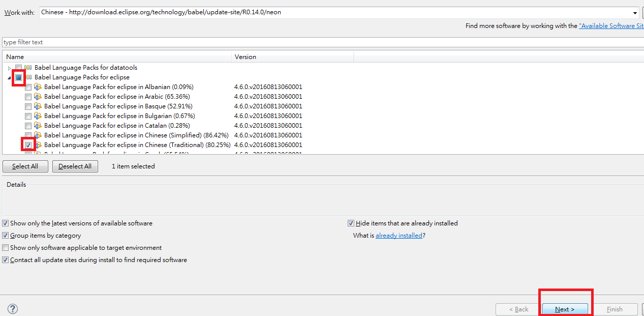Check the Chinese (Simplified) pack checkbox
Viewport: 644px width, 316px height.
(x=28, y=135)
